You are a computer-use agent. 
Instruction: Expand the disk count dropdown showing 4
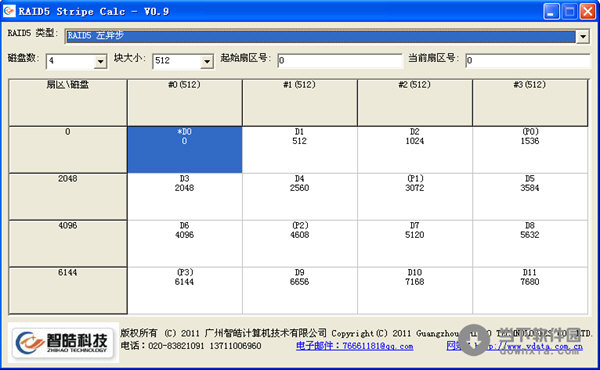point(100,61)
